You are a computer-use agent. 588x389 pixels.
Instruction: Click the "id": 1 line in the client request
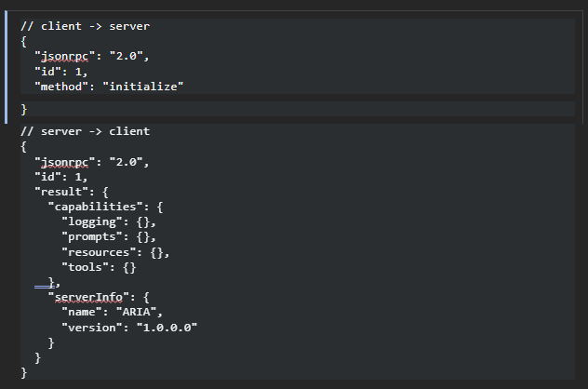[x=60, y=72]
